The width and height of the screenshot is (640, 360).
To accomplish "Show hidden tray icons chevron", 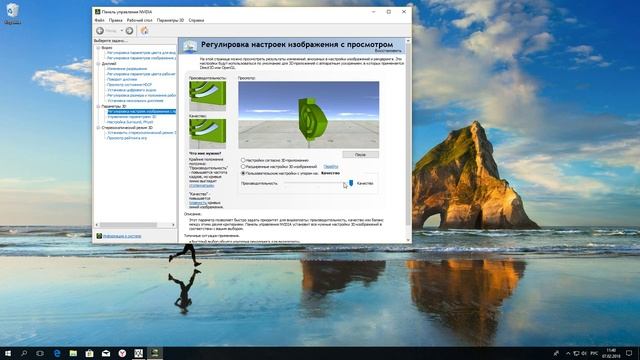I will click(x=568, y=353).
